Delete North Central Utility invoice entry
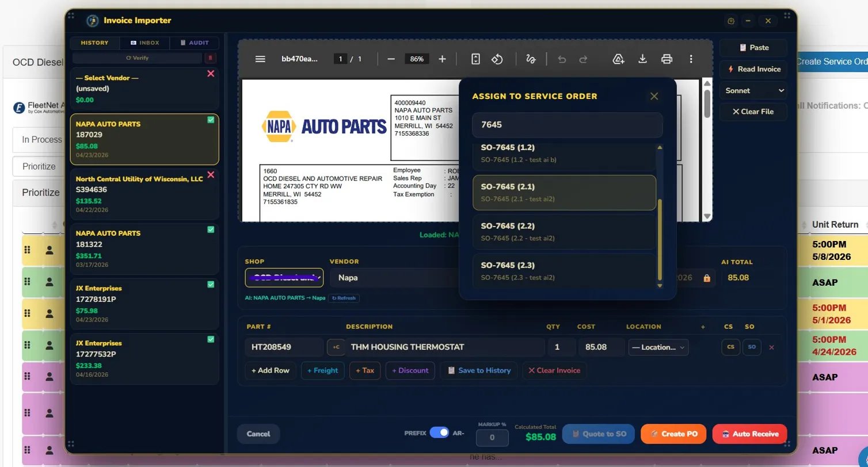Viewport: 868px width, 467px height. (x=211, y=175)
